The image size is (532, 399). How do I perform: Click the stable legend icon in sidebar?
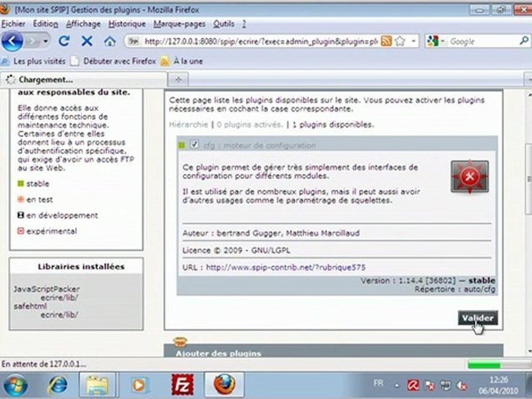21,183
